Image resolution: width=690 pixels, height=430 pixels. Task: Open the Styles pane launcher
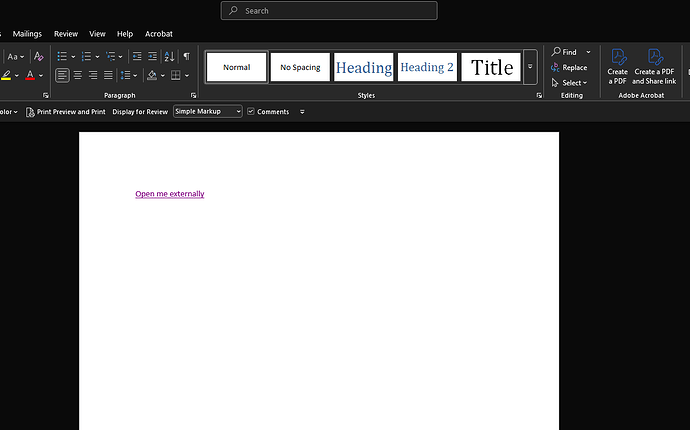point(539,96)
